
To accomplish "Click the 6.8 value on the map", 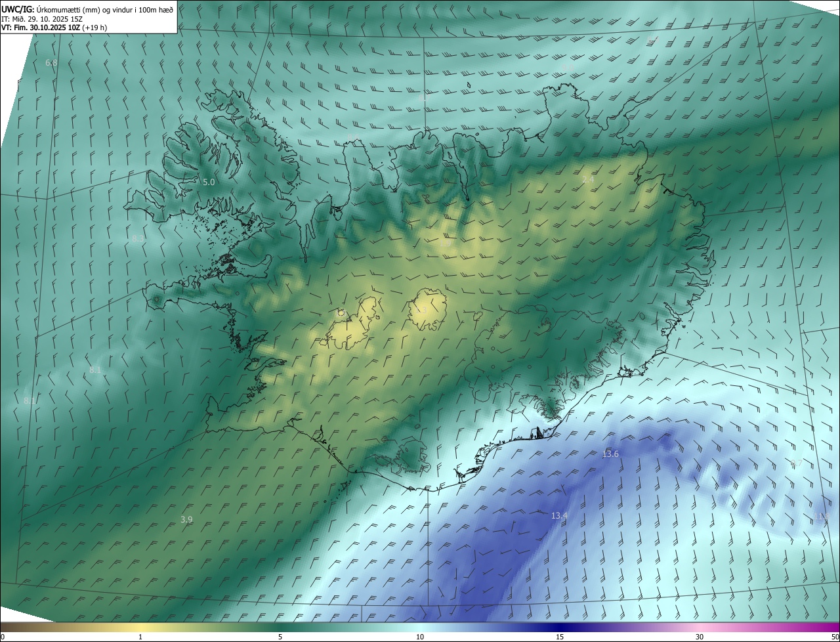I will pyautogui.click(x=51, y=63).
